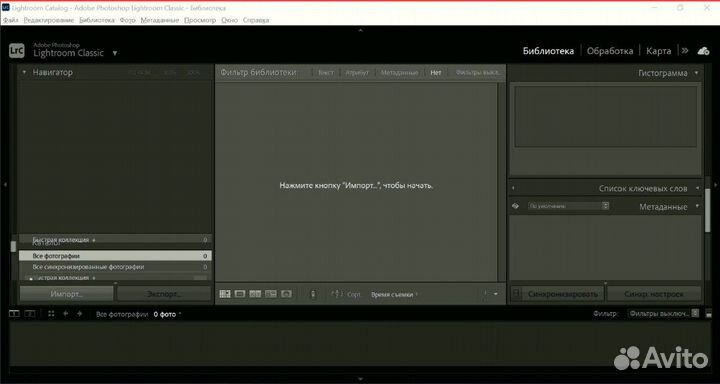Screen dimensions: 720x384
Task: Select People view icon in toolbar
Action: click(286, 294)
